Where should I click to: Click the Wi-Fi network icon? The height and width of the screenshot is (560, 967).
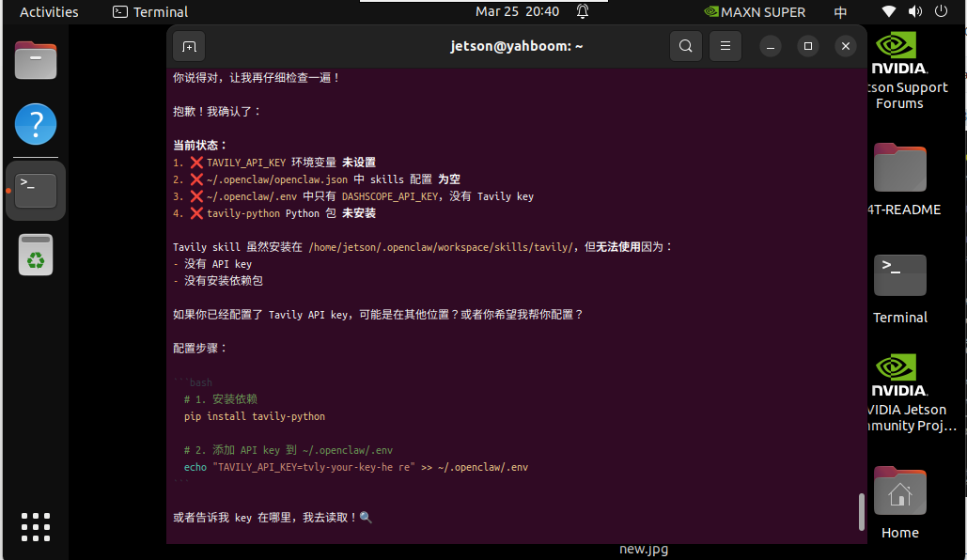(x=889, y=11)
